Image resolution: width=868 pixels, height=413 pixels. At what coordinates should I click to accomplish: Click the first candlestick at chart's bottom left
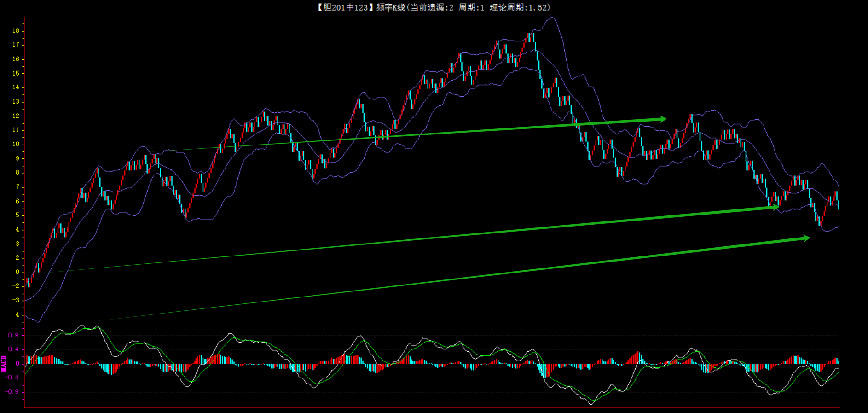point(29,282)
